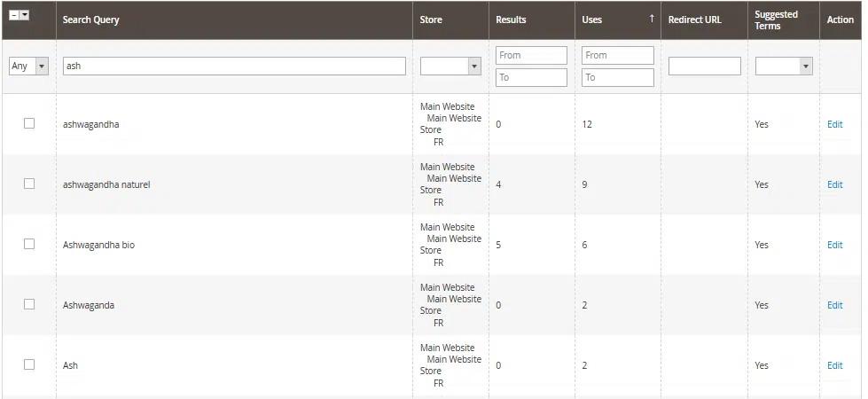Sort by the Results column header

point(511,20)
